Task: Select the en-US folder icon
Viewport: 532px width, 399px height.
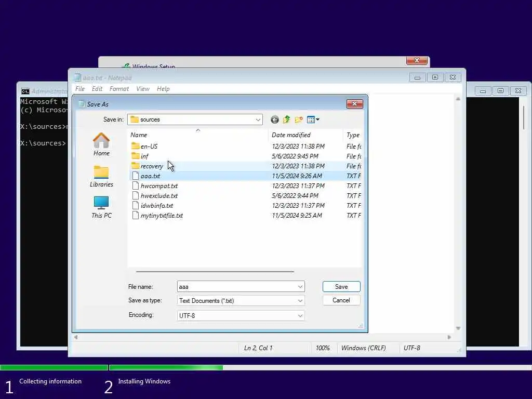Action: tap(136, 146)
